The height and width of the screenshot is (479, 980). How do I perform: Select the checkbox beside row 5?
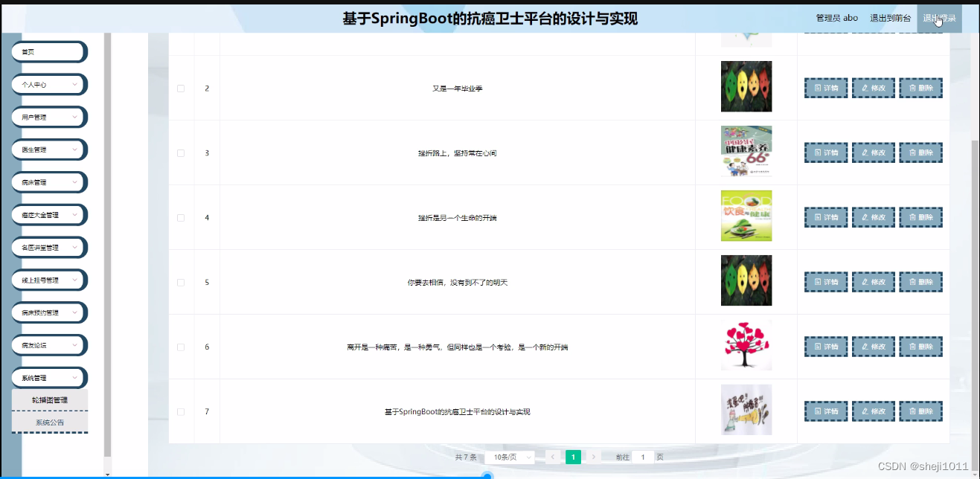click(x=179, y=281)
